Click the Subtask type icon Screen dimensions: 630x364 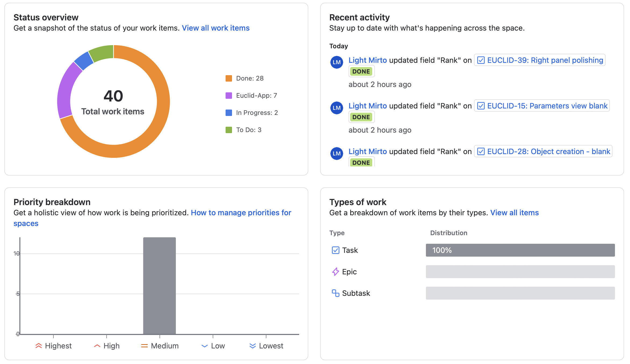(x=335, y=293)
